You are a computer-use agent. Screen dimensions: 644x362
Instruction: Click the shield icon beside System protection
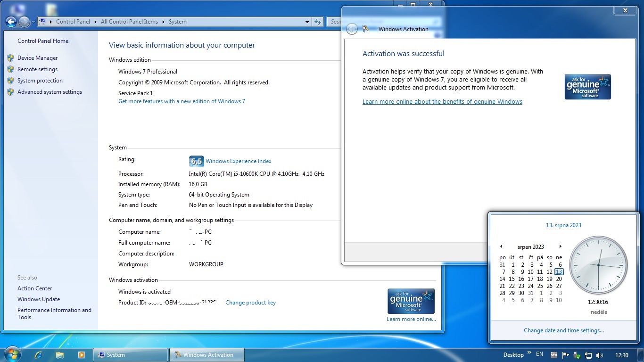10,81
